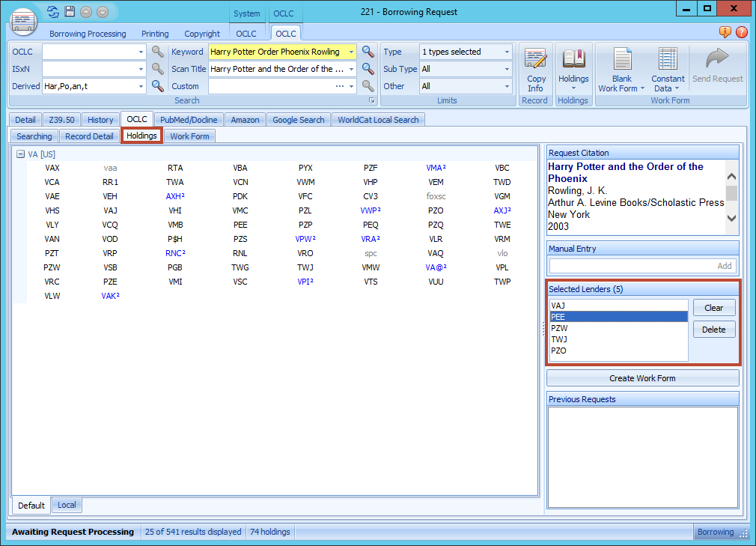Click the orange warning notification icon
The height and width of the screenshot is (546, 756).
(x=725, y=33)
